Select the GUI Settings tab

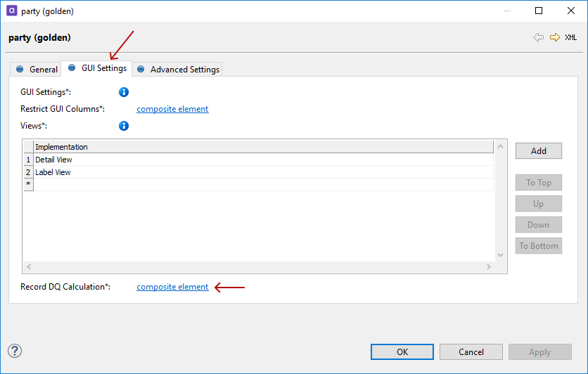click(97, 68)
